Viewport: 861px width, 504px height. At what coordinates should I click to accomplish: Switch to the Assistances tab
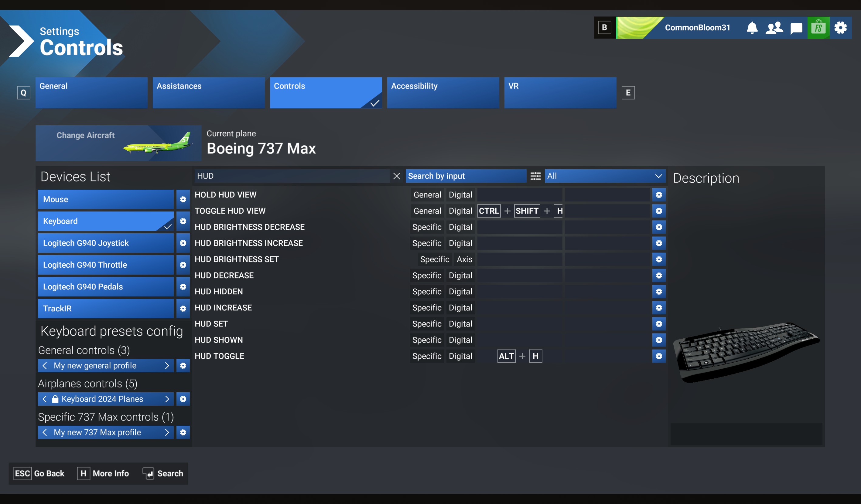point(208,93)
